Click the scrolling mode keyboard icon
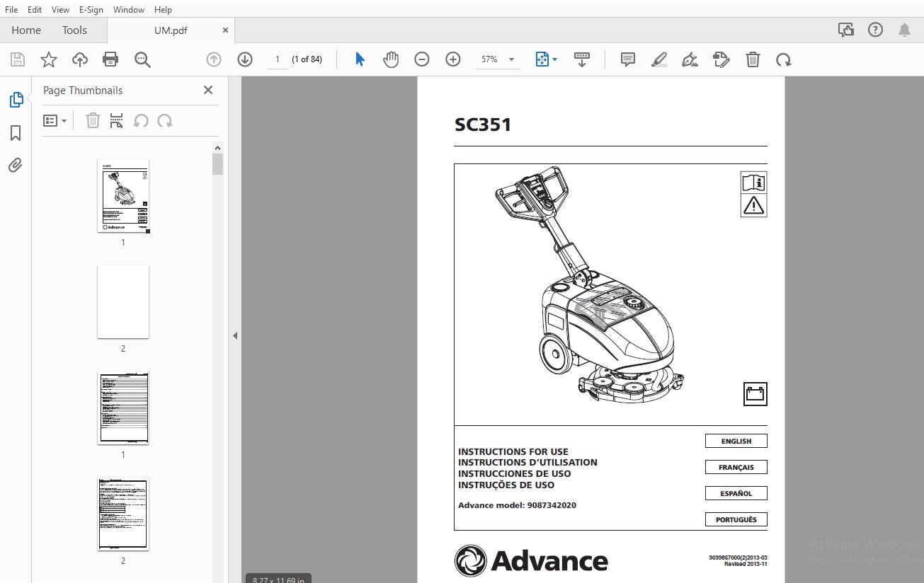 coord(582,59)
